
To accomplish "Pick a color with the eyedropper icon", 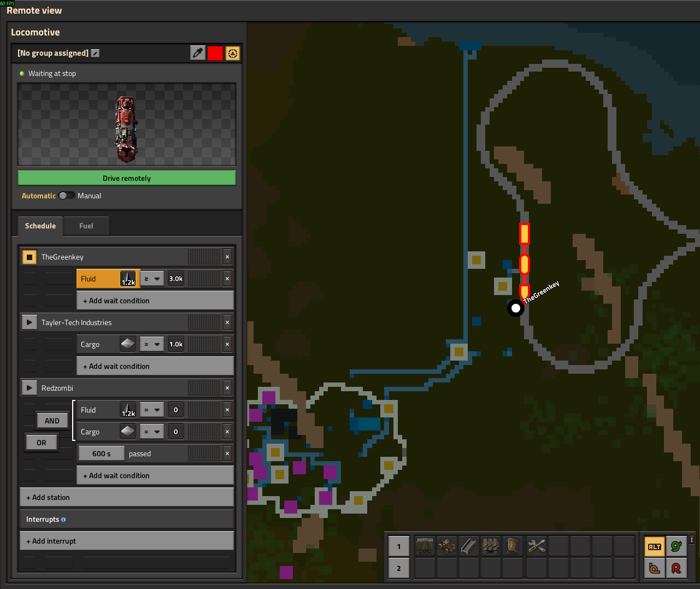I will 197,53.
